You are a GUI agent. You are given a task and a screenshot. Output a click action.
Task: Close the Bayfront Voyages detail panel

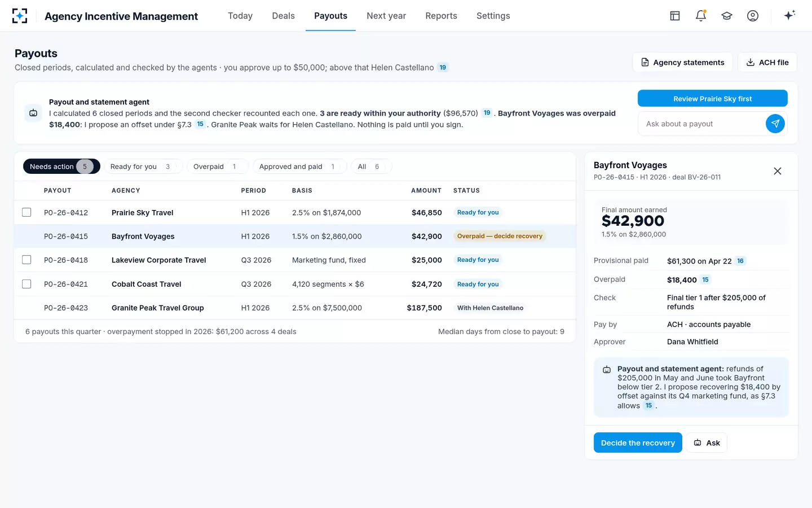[778, 171]
